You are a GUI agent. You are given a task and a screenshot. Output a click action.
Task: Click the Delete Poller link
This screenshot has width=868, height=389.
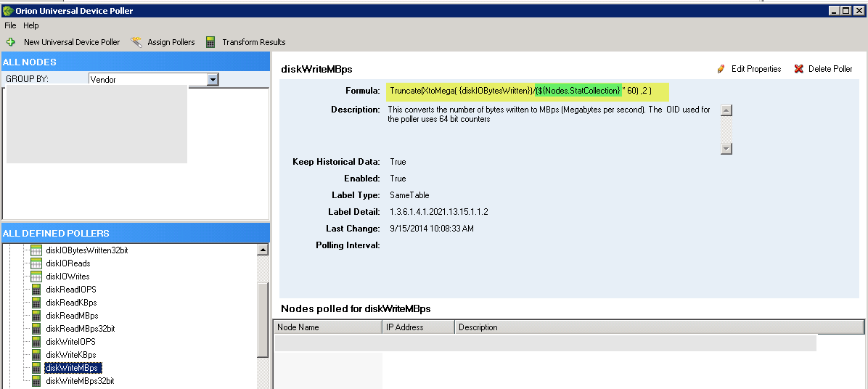pos(830,69)
